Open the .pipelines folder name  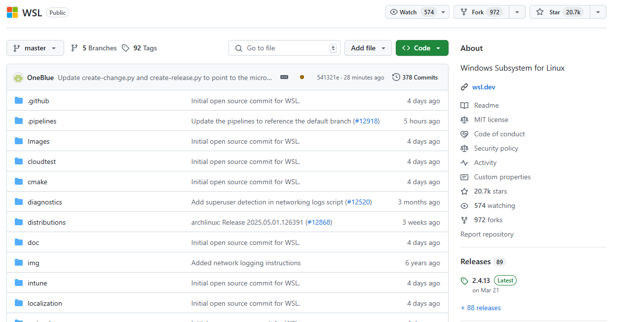(42, 121)
